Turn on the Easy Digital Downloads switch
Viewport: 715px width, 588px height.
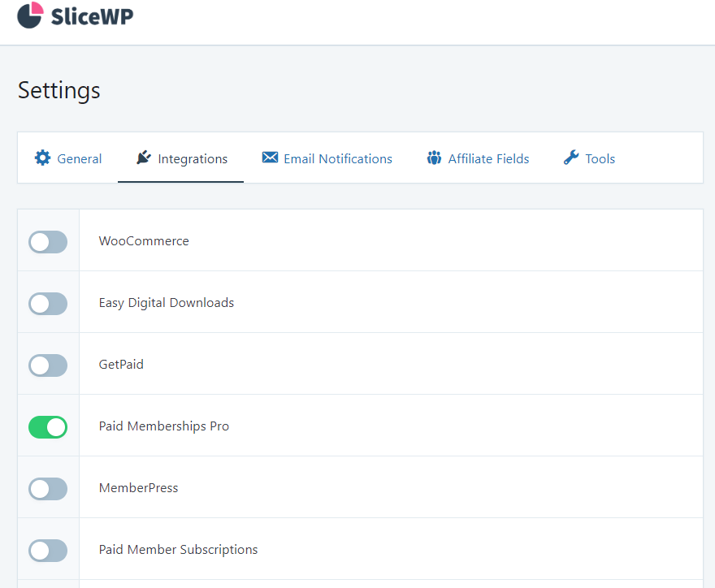pos(48,303)
